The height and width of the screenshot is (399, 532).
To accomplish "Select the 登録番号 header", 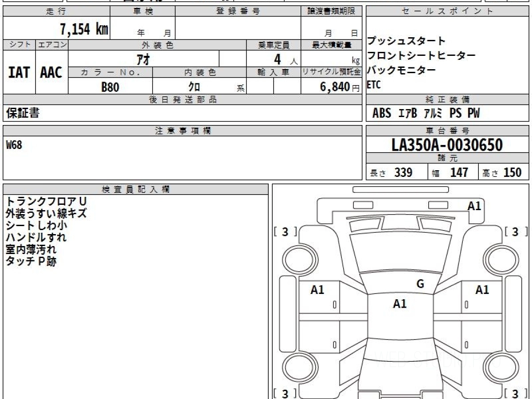I will [238, 12].
